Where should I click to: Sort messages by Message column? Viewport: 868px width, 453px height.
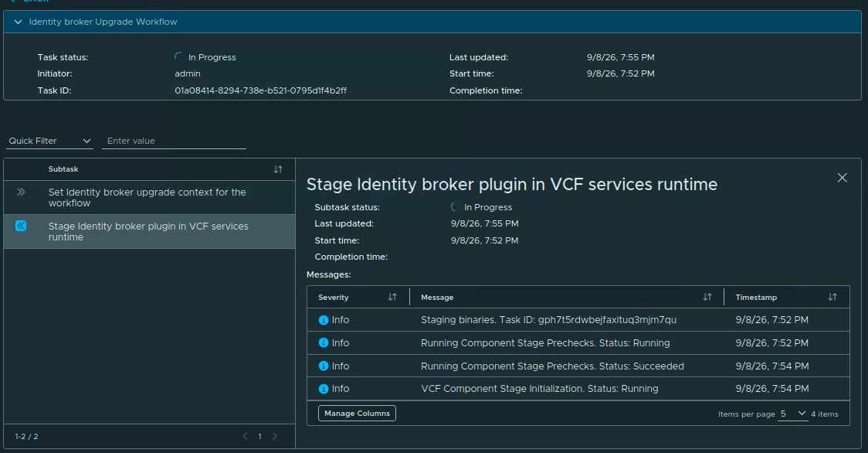[x=707, y=297]
